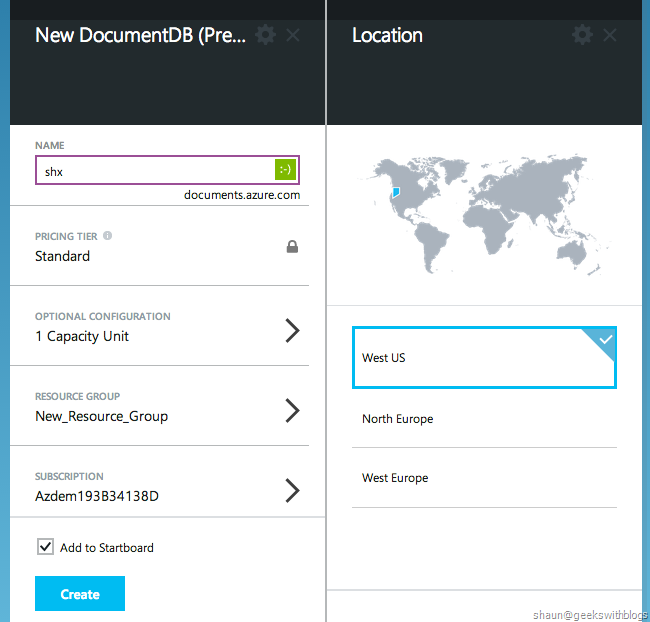Screen dimensions: 650x622
Task: Click the Pricing Tier info icon
Action: (107, 236)
